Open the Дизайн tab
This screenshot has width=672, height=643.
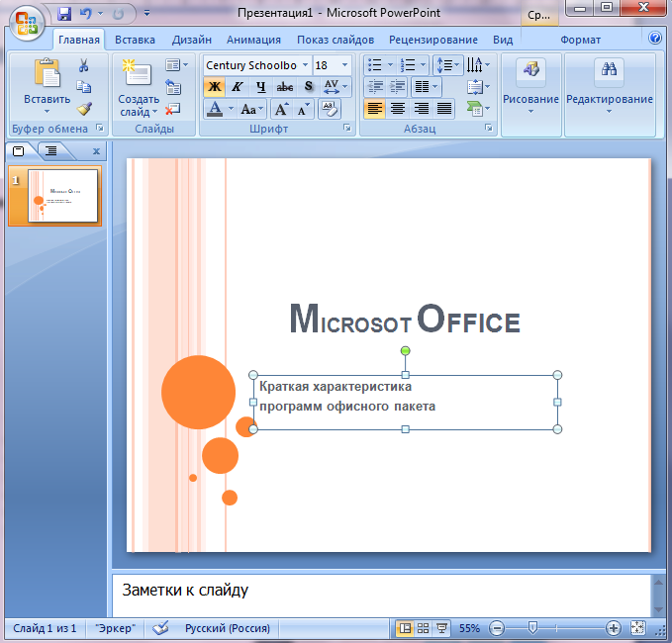[x=192, y=40]
